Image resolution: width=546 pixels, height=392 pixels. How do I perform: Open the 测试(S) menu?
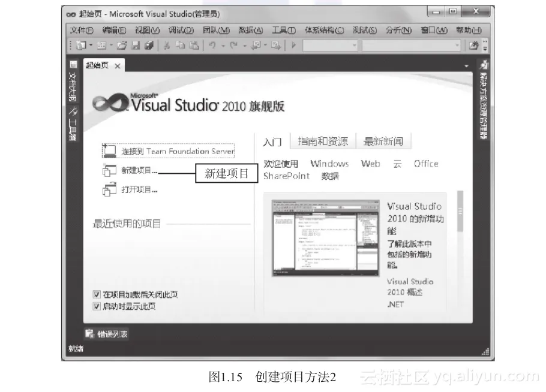coord(365,30)
